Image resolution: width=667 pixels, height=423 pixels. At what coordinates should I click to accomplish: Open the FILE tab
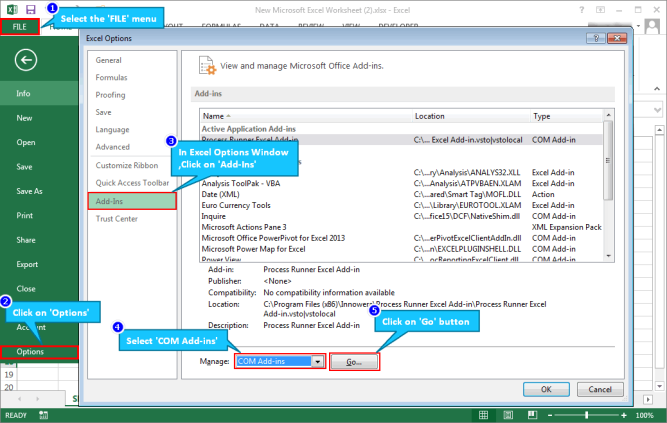click(x=20, y=27)
